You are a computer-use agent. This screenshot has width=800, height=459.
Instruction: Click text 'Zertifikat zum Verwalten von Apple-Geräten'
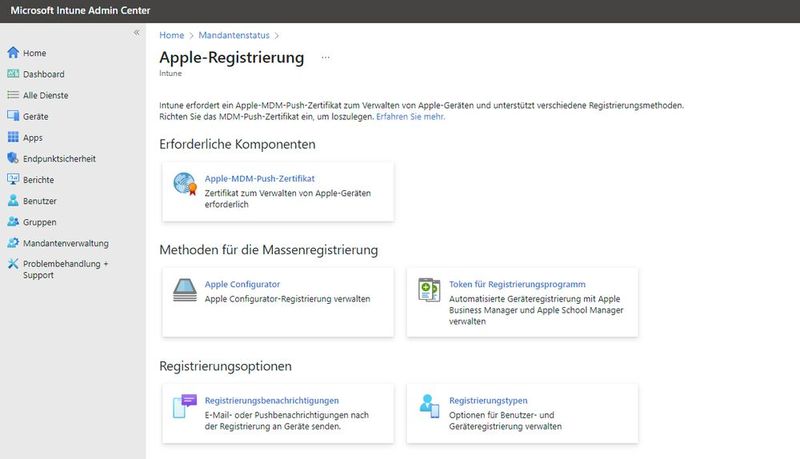pyautogui.click(x=288, y=193)
